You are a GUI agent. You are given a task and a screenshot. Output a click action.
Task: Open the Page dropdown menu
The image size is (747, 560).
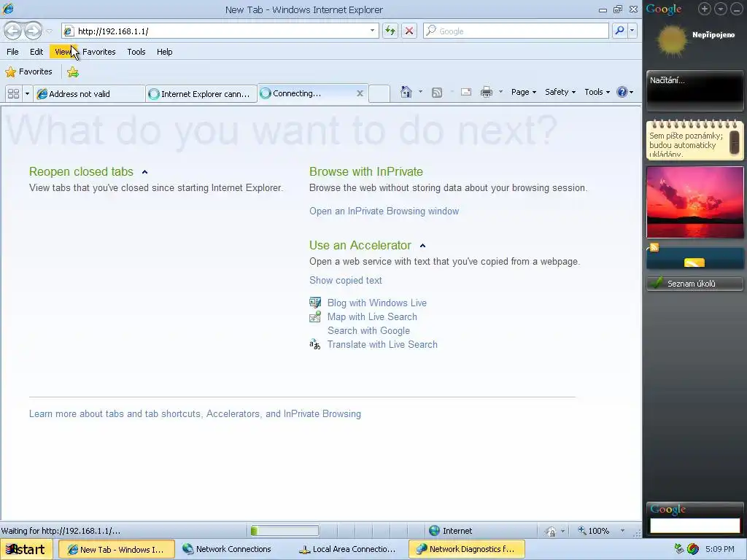pyautogui.click(x=524, y=92)
